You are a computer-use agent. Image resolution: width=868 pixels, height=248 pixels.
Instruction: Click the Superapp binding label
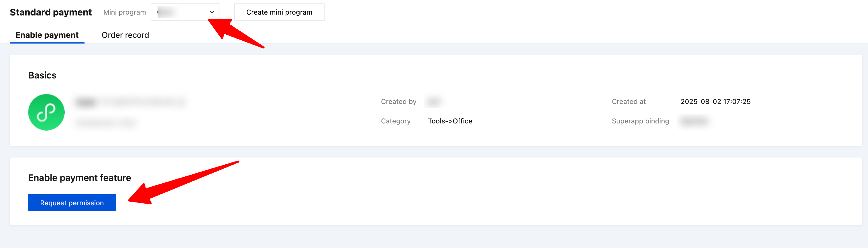pos(640,121)
